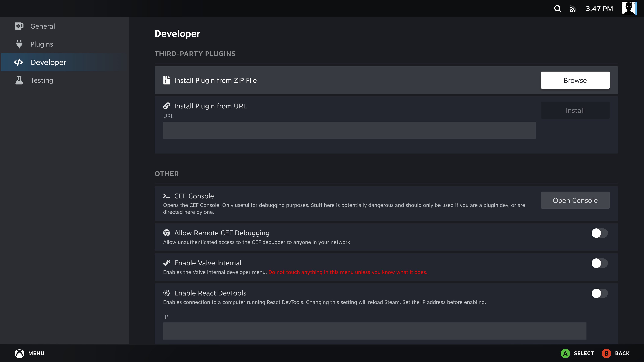
Task: Click the Chrome icon beside Remote Debugging
Action: point(167,233)
